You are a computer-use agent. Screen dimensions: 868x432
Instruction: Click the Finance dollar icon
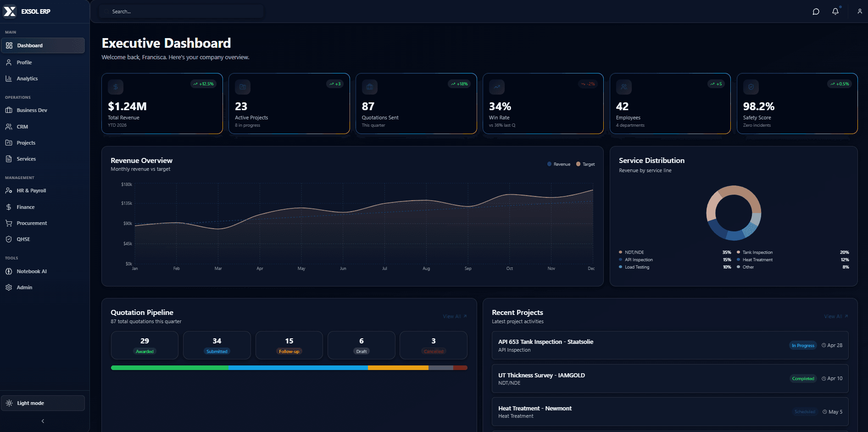coord(9,207)
